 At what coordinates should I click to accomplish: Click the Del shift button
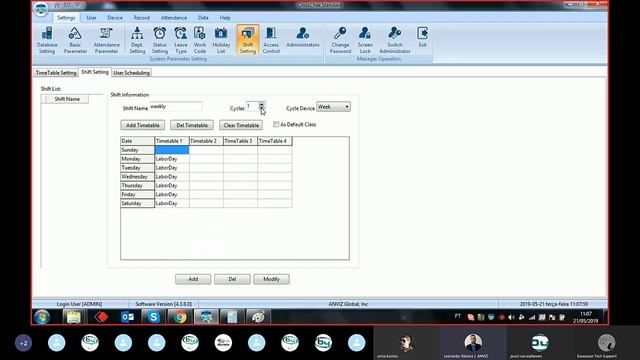tap(232, 279)
